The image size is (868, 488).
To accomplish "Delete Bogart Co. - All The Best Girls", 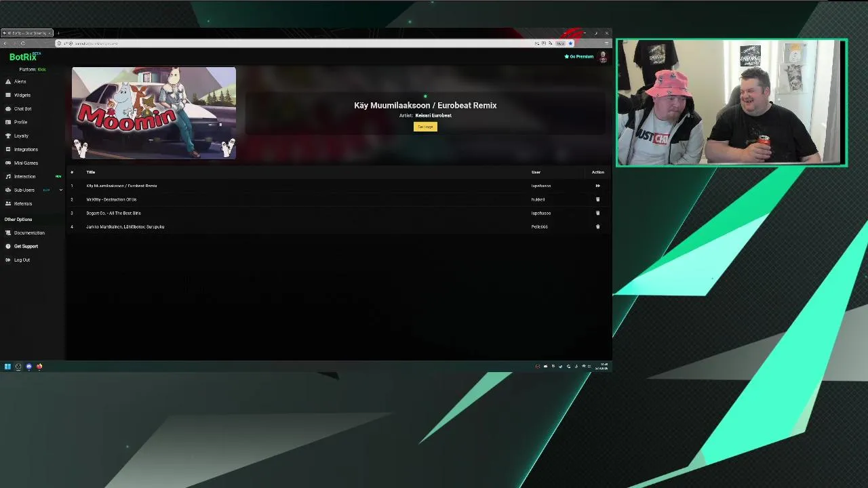I will pyautogui.click(x=597, y=213).
